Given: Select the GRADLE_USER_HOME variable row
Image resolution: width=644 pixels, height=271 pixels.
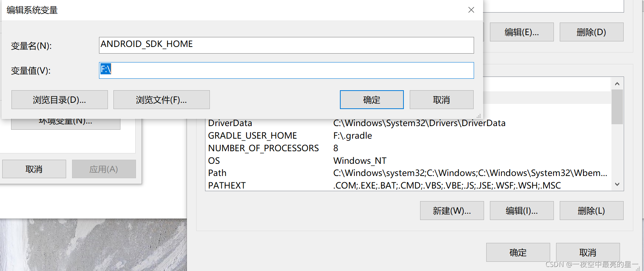Looking at the screenshot, I should click(x=408, y=136).
